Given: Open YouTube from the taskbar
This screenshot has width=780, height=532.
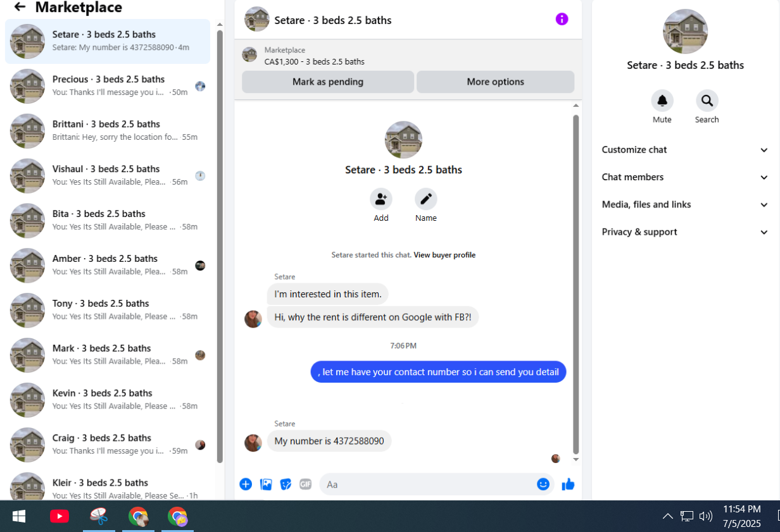Looking at the screenshot, I should click(x=60, y=516).
